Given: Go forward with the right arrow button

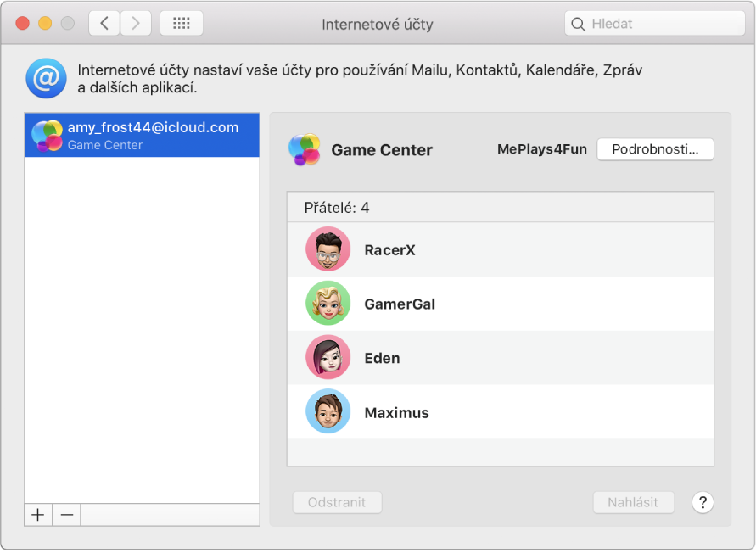Looking at the screenshot, I should 136,23.
